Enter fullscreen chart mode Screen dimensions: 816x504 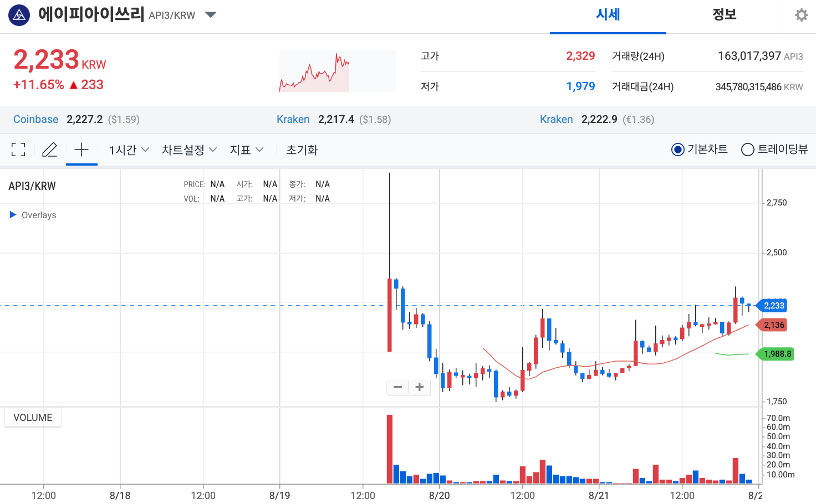tap(18, 150)
